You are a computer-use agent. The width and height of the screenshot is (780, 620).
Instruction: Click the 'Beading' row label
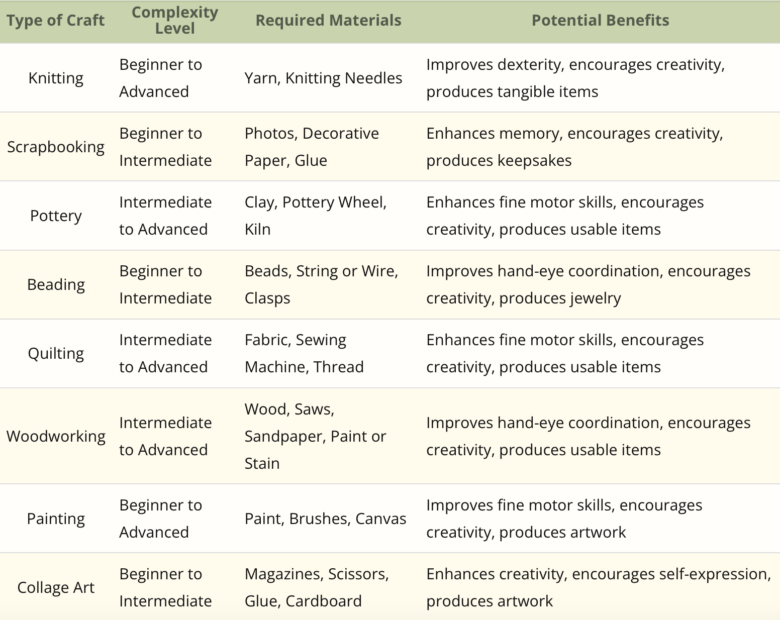tap(55, 285)
